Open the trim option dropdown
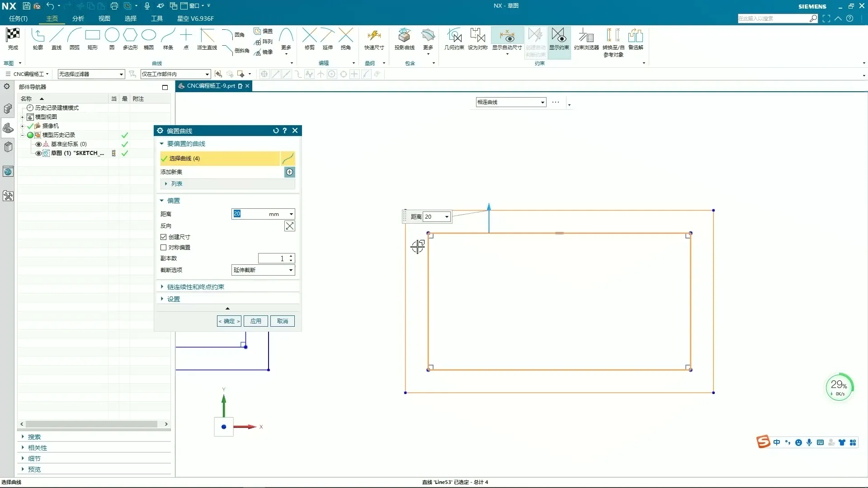Screen dimensions: 868x488 click(263, 270)
